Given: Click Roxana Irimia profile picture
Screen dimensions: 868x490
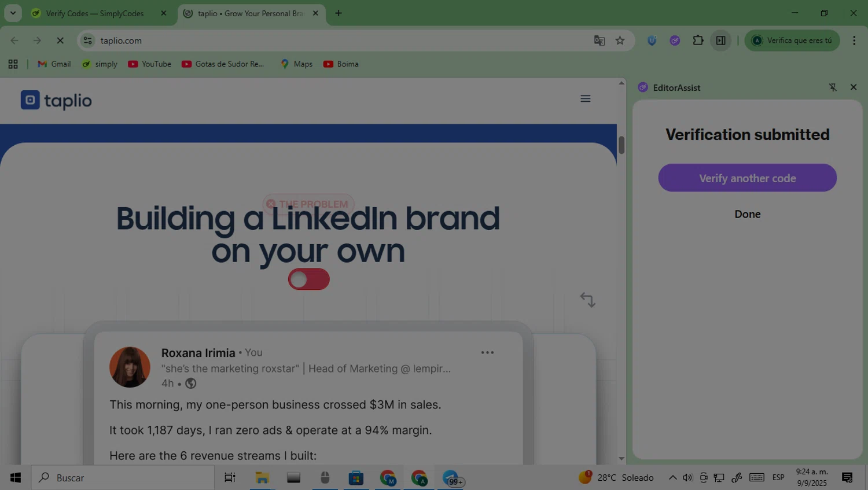Looking at the screenshot, I should pos(130,367).
